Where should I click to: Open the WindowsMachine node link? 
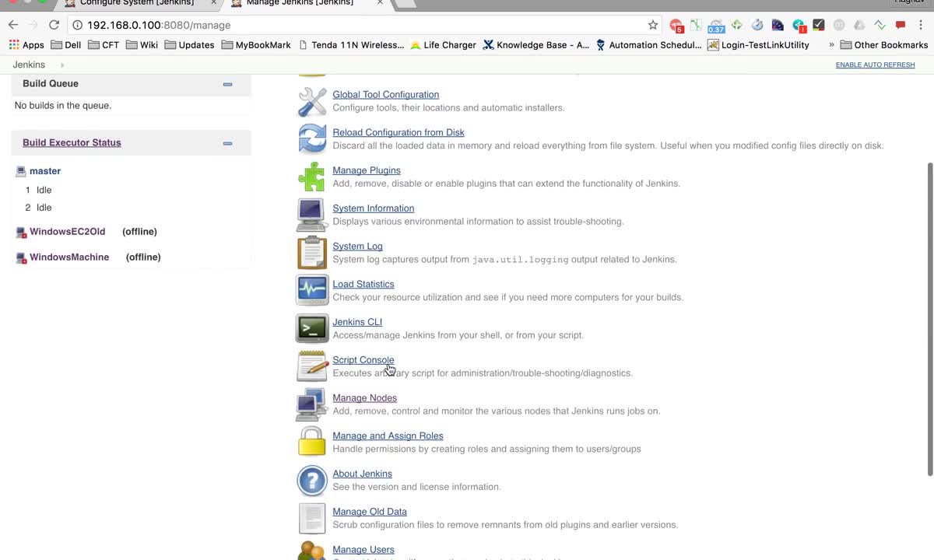(x=69, y=257)
